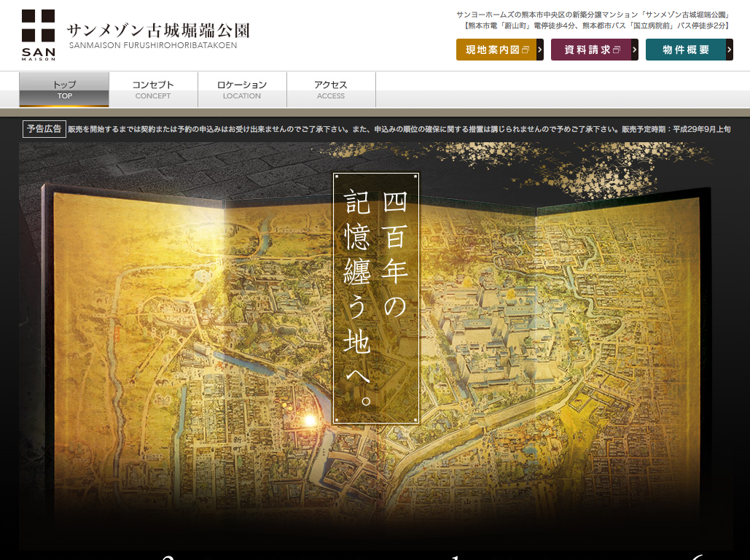The height and width of the screenshot is (560, 750).
Task: Click the vertical 四百年の記憶纏う地へ banner
Action: coord(376,297)
